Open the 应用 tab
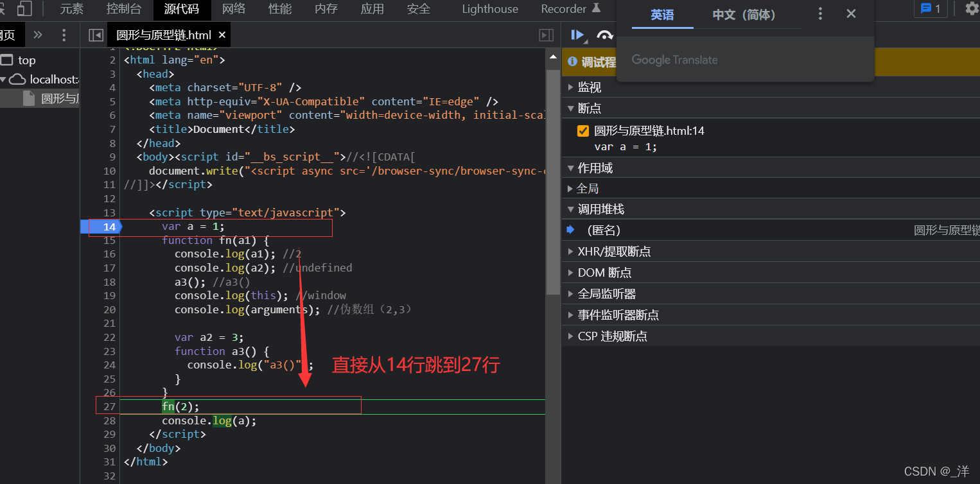This screenshot has height=484, width=980. pos(372,9)
